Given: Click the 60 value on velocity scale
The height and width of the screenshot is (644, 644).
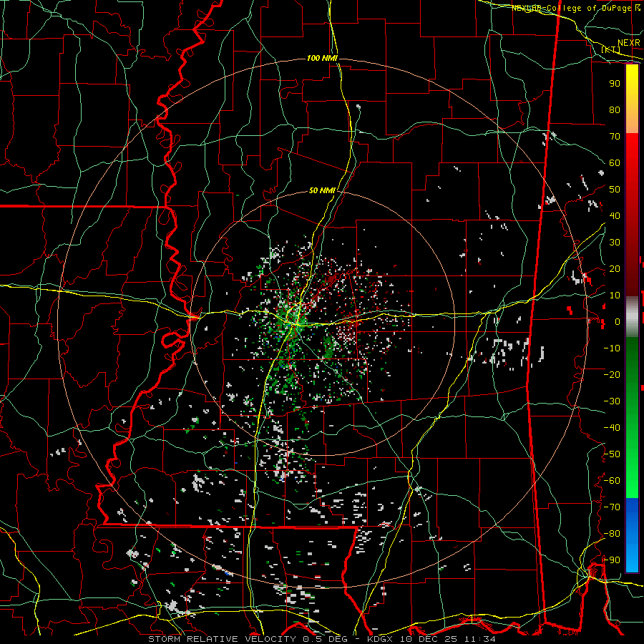Looking at the screenshot, I should 615,162.
